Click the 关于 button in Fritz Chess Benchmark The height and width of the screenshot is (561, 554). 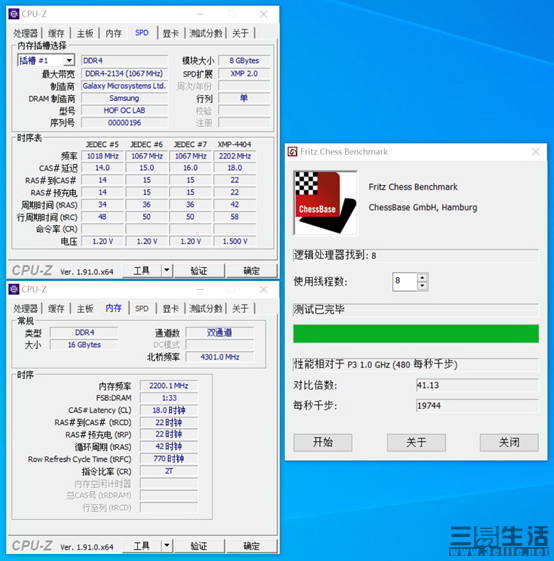pos(416,442)
